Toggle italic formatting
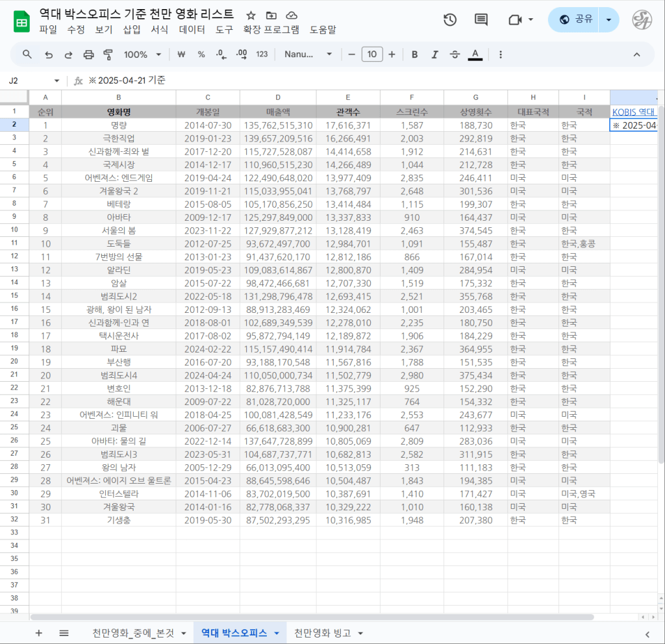 [x=434, y=55]
